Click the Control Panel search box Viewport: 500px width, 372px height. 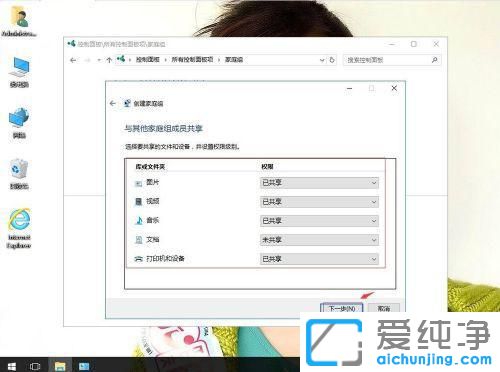click(388, 60)
